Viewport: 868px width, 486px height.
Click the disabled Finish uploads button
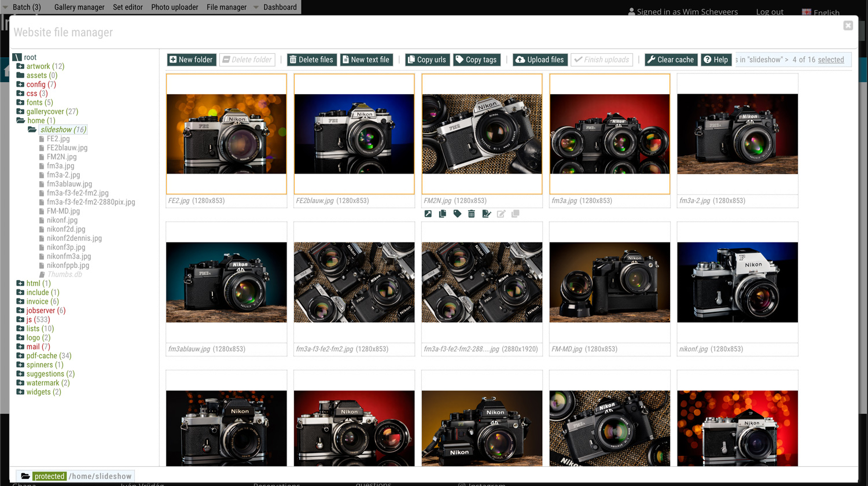[x=602, y=60]
